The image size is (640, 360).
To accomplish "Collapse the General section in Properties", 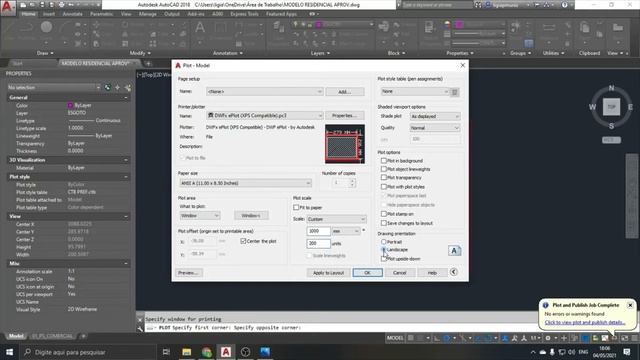I will [126, 98].
